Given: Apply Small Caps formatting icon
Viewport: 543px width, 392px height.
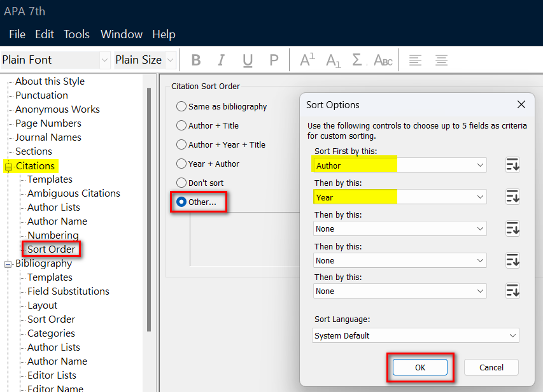Looking at the screenshot, I should pos(383,60).
